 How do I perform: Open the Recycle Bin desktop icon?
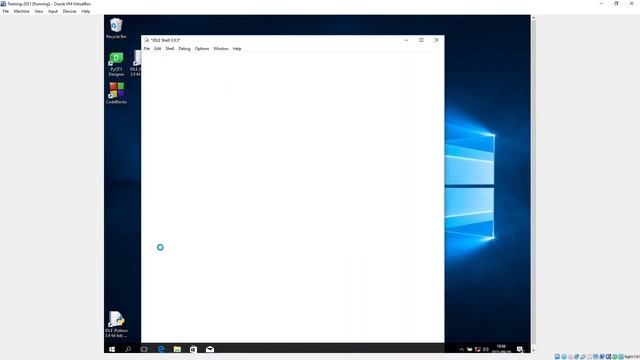(x=116, y=28)
